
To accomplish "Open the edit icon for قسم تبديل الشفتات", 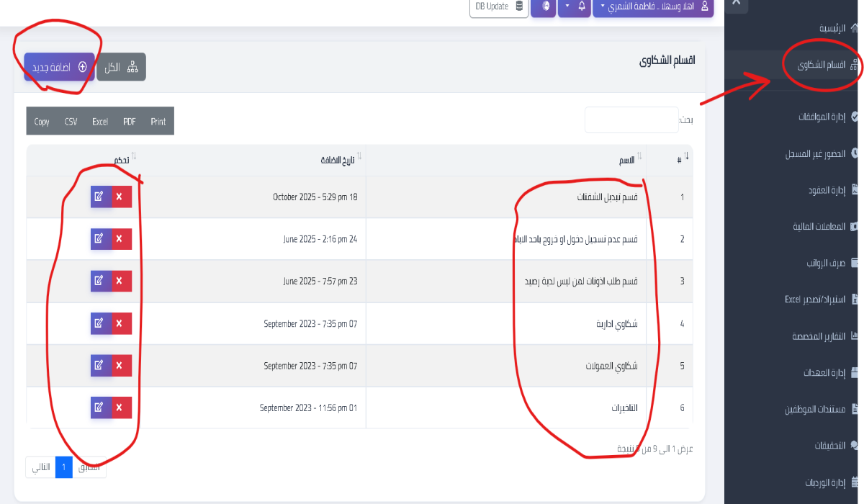I will (99, 196).
